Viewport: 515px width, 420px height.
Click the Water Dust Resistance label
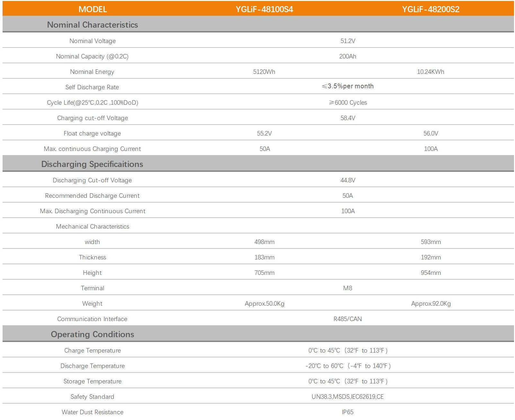tap(93, 412)
